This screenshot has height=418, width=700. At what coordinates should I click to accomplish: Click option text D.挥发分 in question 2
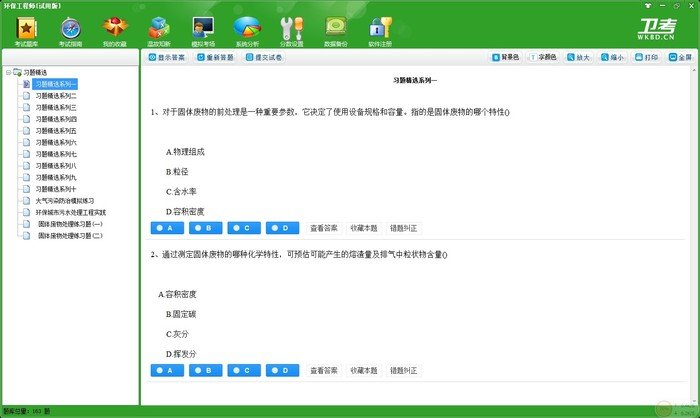[181, 354]
